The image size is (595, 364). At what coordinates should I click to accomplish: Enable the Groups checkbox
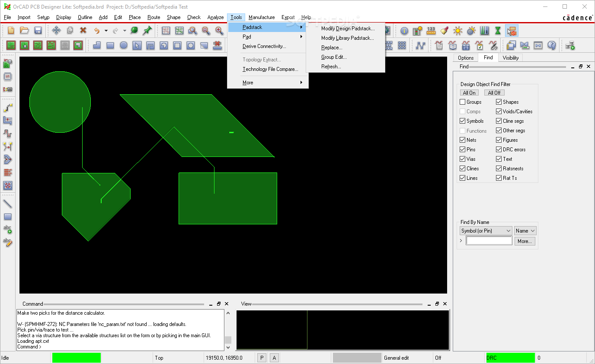(x=463, y=102)
